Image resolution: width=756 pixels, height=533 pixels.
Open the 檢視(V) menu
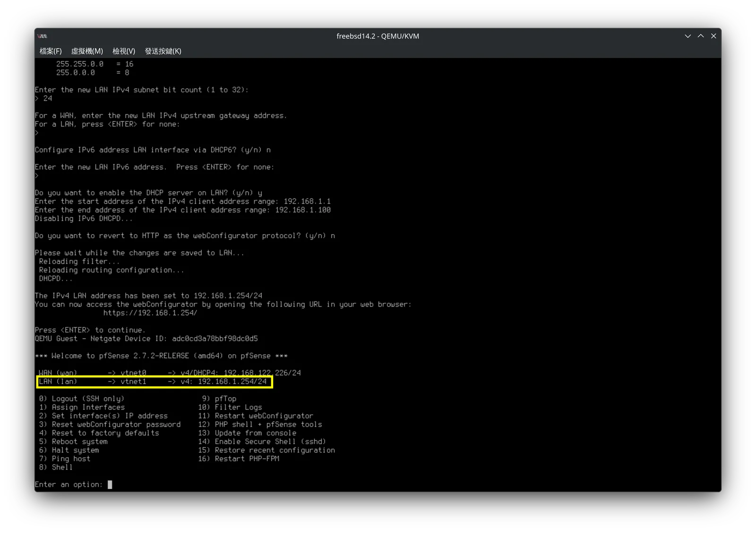tap(124, 51)
